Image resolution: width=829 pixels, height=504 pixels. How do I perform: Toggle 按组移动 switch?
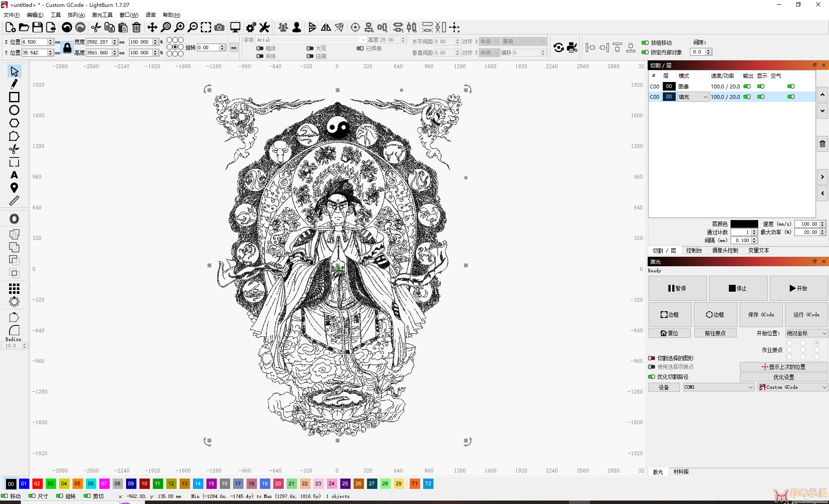(x=645, y=43)
